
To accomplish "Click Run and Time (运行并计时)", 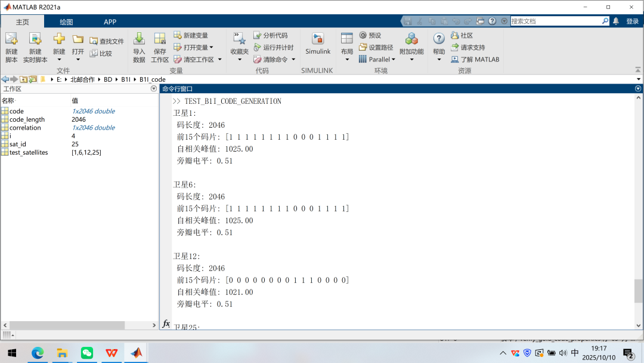I will tap(274, 47).
